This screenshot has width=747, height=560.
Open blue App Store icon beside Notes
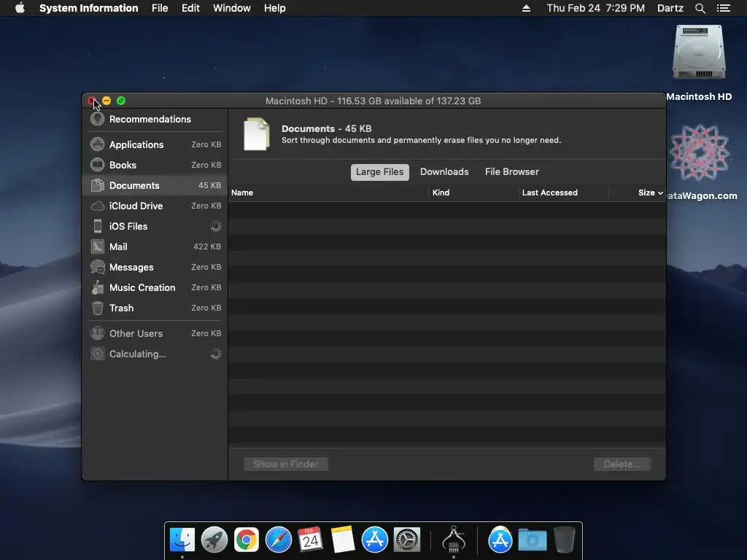coord(374,540)
